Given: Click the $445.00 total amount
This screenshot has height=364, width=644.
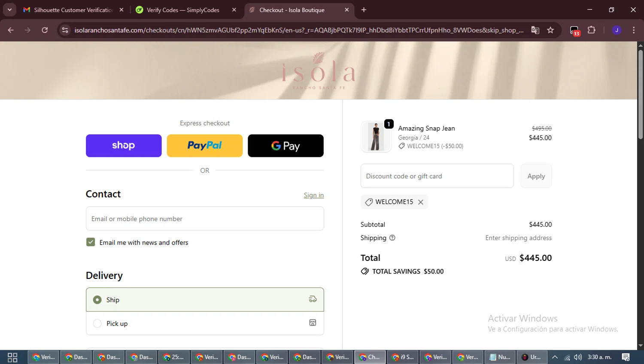Looking at the screenshot, I should point(535,258).
